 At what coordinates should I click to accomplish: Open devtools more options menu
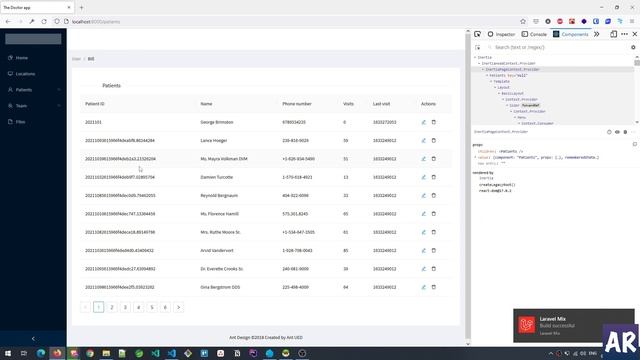(624, 34)
